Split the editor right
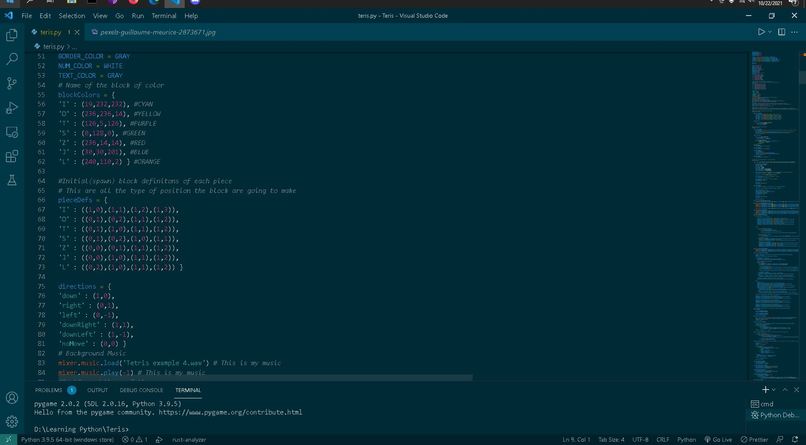Screen dimensions: 806x445 point(781,32)
